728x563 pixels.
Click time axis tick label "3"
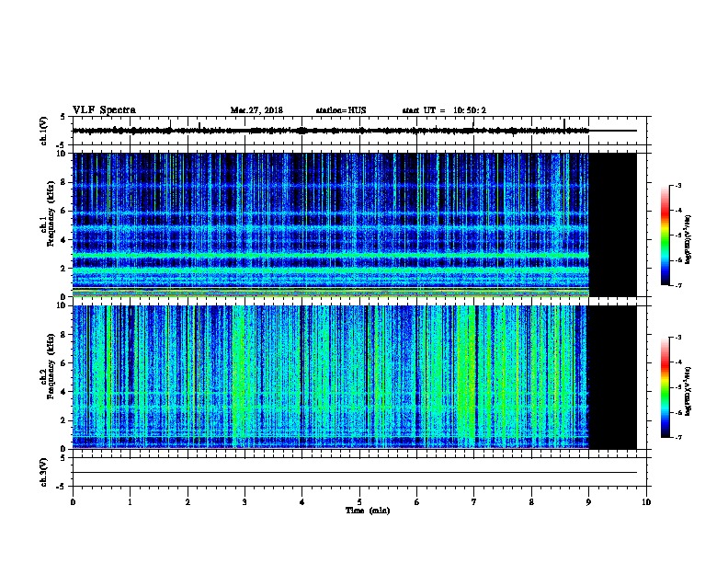pyautogui.click(x=245, y=502)
